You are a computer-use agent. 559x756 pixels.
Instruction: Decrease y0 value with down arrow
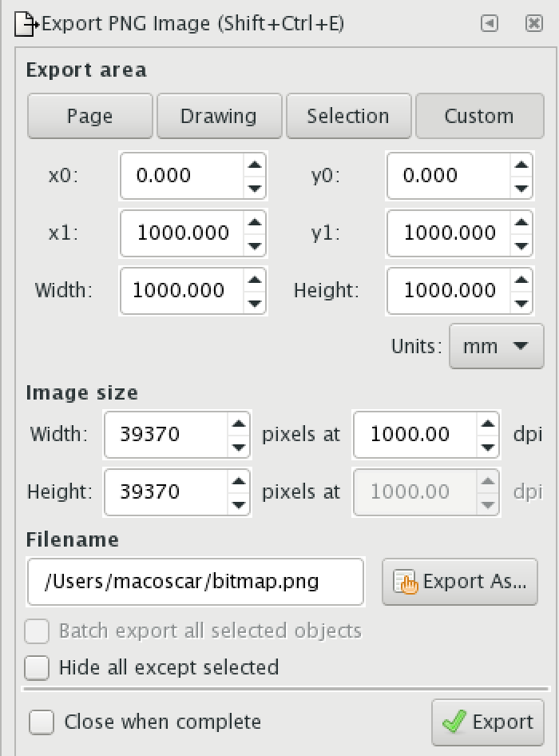[521, 188]
